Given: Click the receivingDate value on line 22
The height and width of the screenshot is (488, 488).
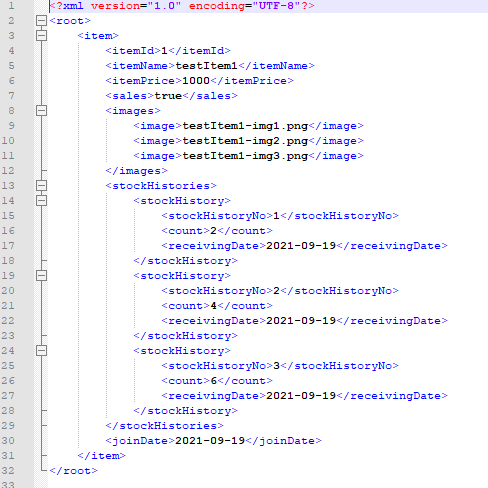Looking at the screenshot, I should point(301,321).
